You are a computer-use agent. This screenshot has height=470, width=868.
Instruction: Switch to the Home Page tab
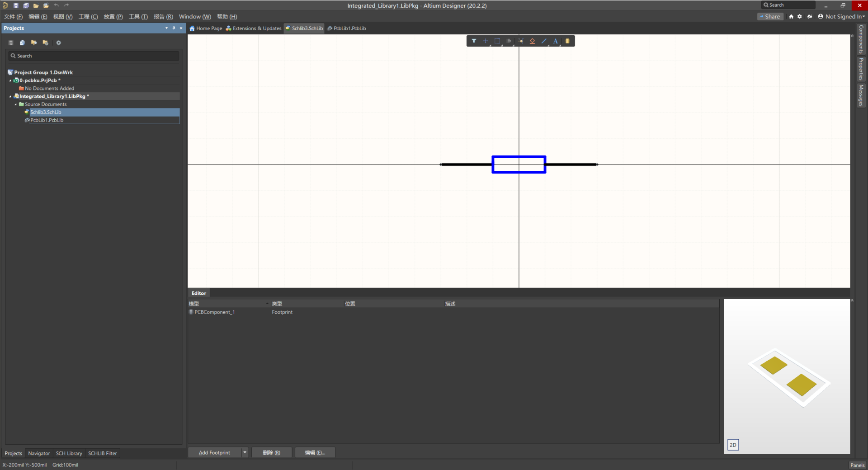(206, 28)
